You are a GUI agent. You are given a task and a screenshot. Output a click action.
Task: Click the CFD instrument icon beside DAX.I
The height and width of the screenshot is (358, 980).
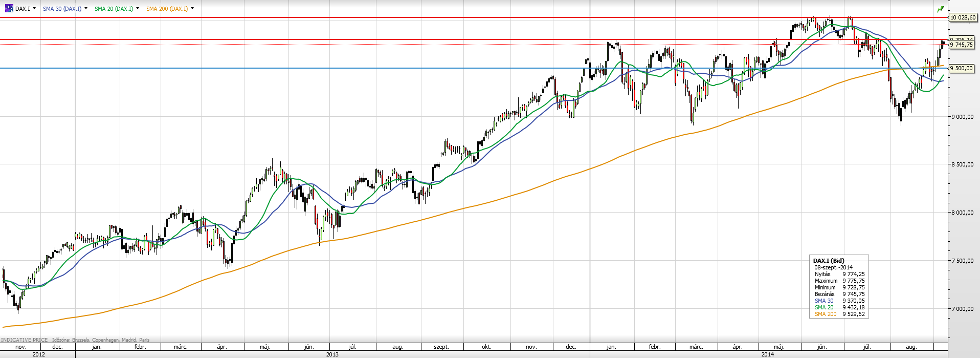pos(9,9)
